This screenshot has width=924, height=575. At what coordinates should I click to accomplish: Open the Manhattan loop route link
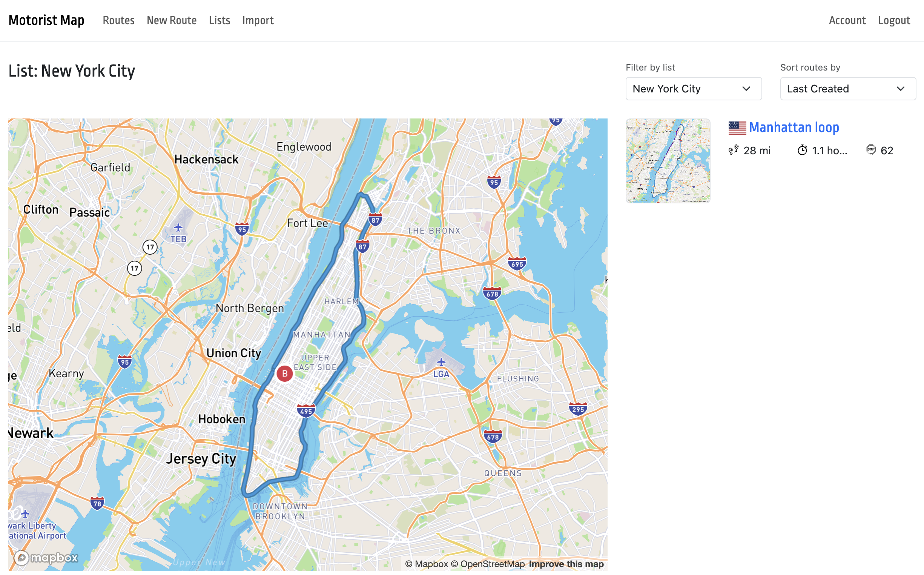(x=794, y=128)
